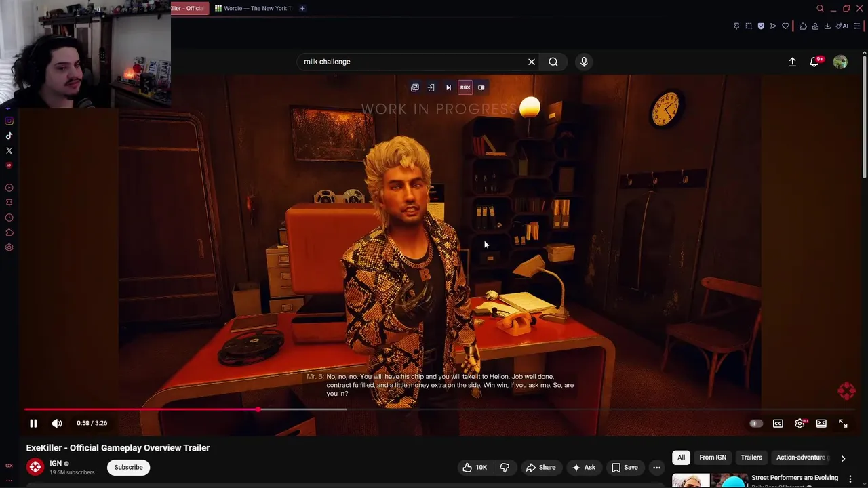Open the sidebar extensions cube icon
Viewport: 868px width, 488px height.
point(9,232)
